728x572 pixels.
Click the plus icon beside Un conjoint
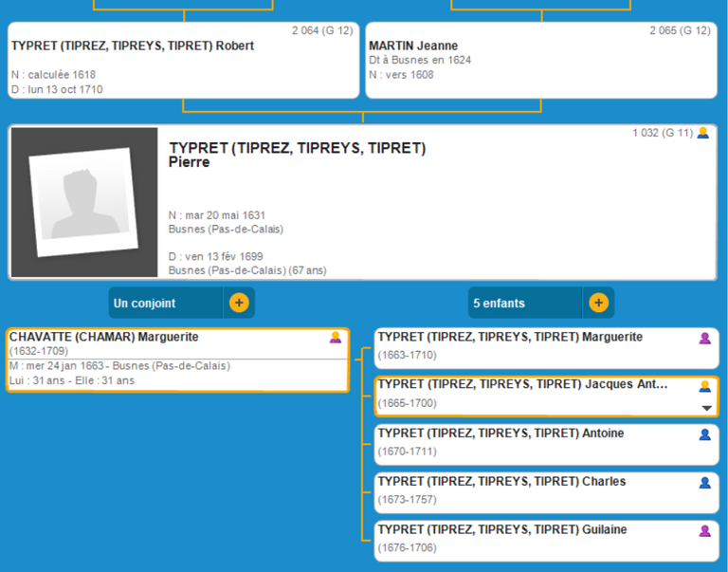pos(239,304)
